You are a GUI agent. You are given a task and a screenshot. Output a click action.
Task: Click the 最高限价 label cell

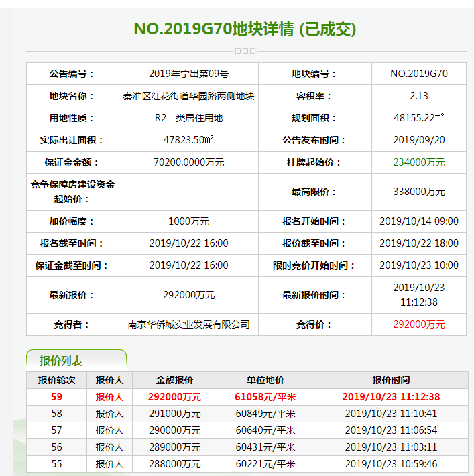[315, 192]
